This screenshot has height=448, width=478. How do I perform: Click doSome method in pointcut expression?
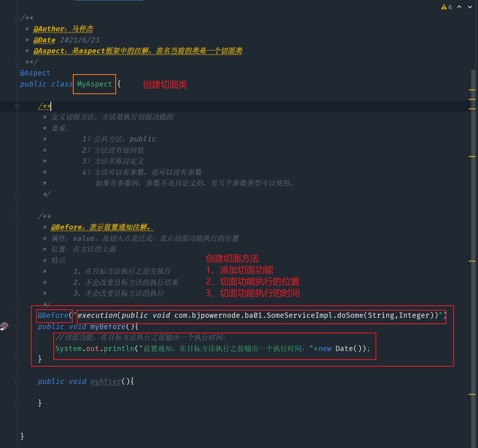tap(350, 315)
